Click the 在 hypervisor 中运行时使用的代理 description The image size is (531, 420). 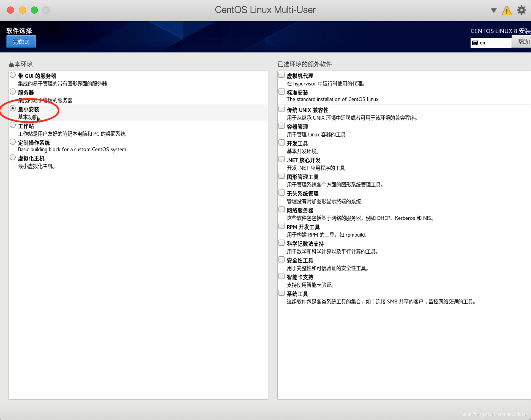(x=326, y=84)
